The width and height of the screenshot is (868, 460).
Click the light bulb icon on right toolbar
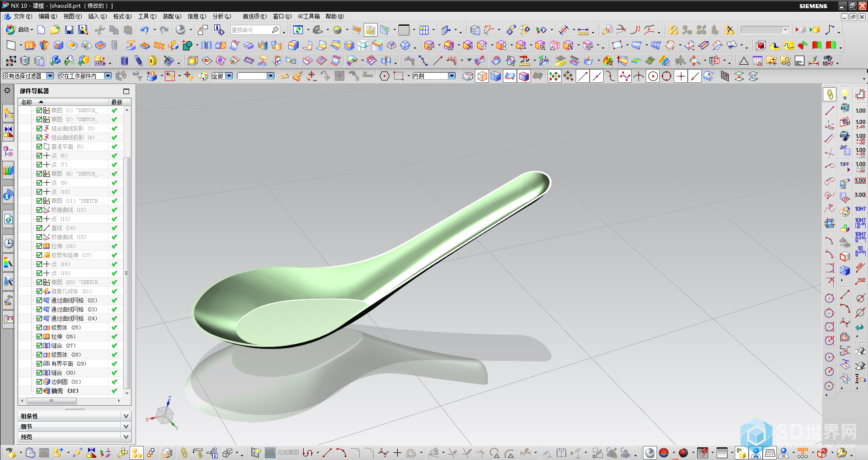(x=845, y=94)
